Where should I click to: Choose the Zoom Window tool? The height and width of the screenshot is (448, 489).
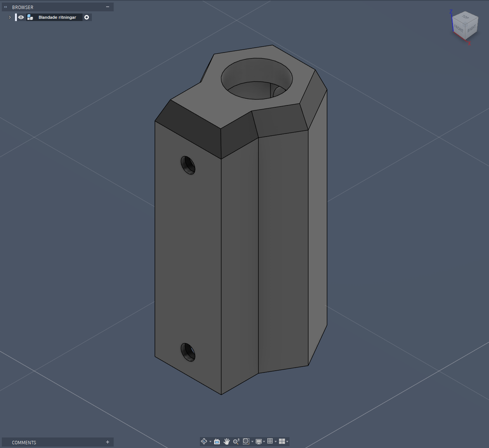246,441
